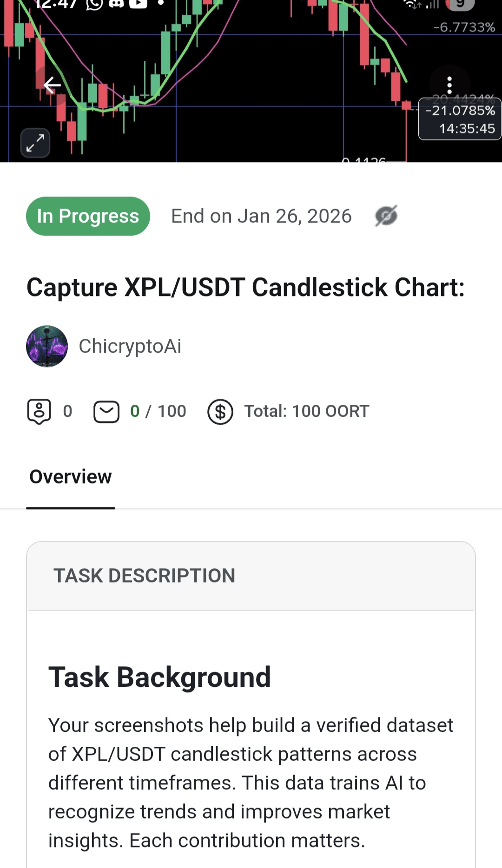
Task: Tap the Total: 100 OORT reward text
Action: tap(307, 411)
